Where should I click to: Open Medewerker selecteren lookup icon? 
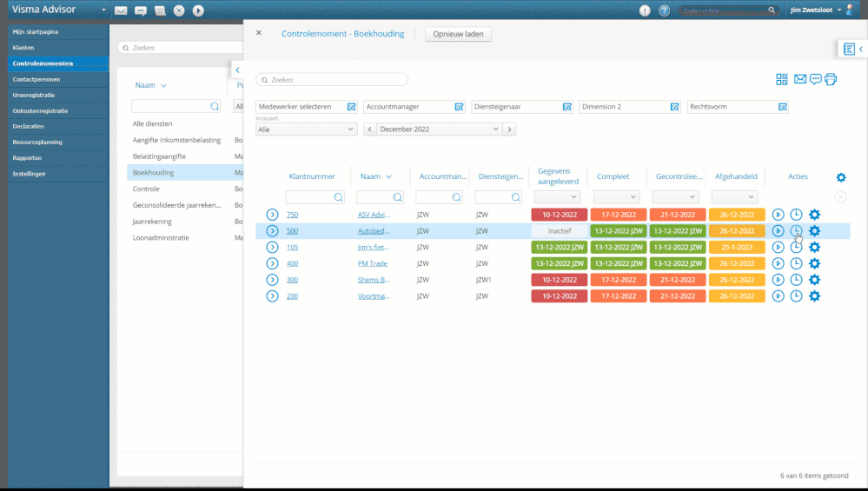(351, 107)
